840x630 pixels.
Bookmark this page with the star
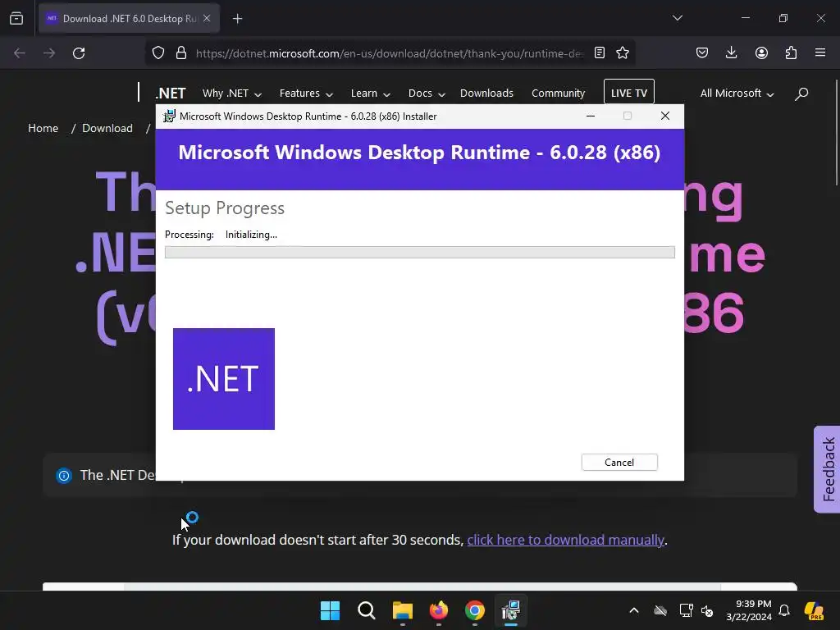623,52
